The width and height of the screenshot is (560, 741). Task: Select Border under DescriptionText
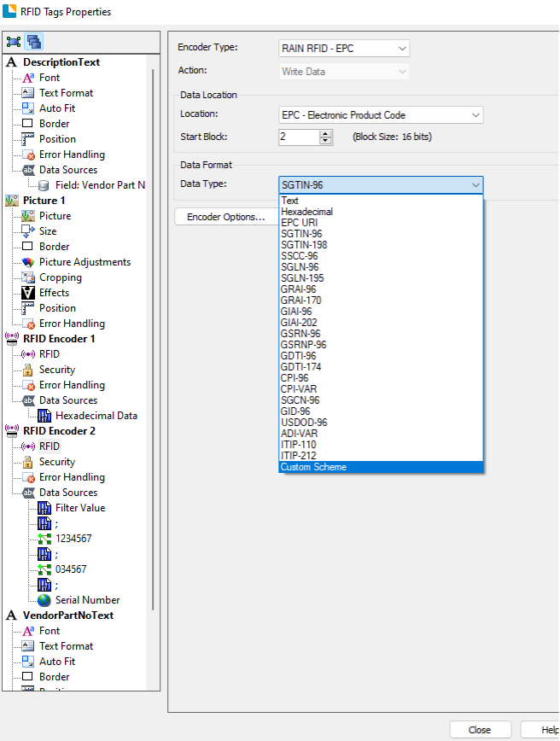[x=55, y=124]
